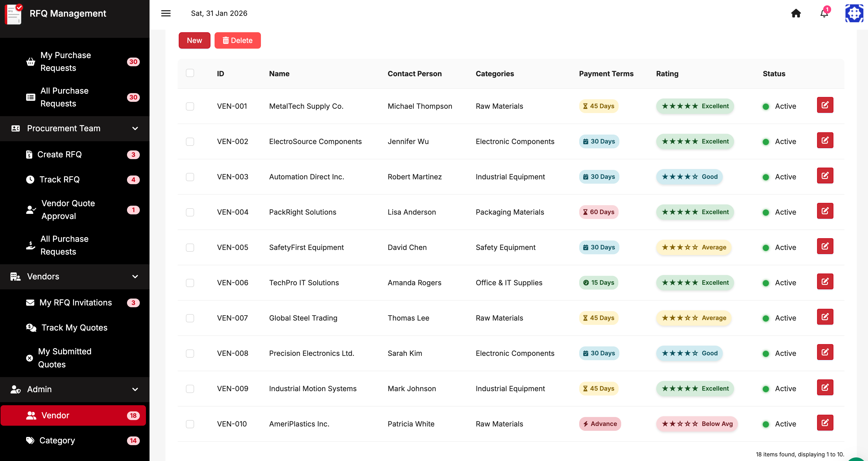Image resolution: width=868 pixels, height=461 pixels.
Task: Edit the TechPro IT Solutions vendor
Action: tap(824, 281)
